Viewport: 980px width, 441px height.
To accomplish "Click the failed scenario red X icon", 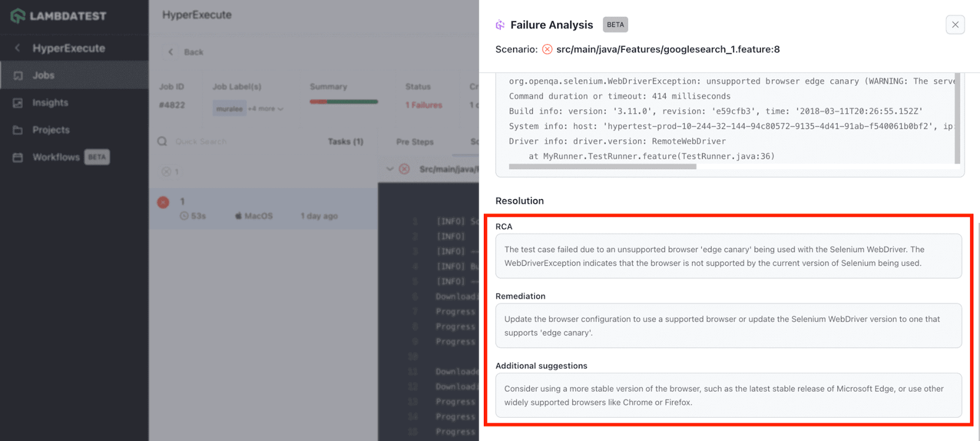I will tap(404, 169).
